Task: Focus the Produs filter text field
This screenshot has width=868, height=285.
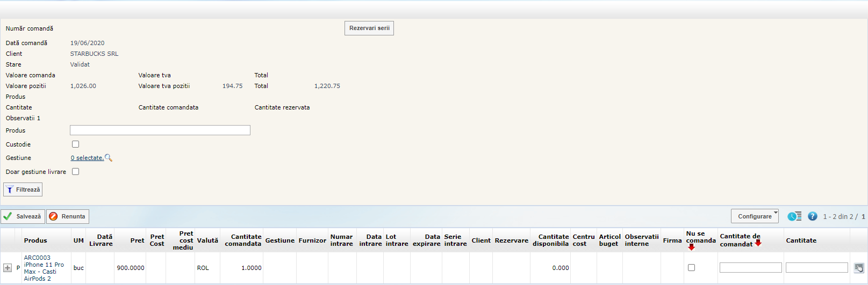Action: point(160,130)
